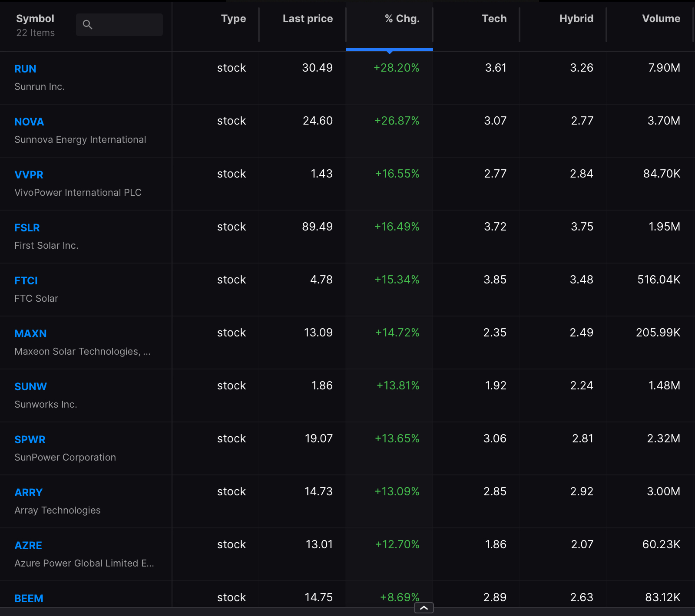This screenshot has width=695, height=616.
Task: Click AZRE's +12.70% change value
Action: click(x=397, y=545)
